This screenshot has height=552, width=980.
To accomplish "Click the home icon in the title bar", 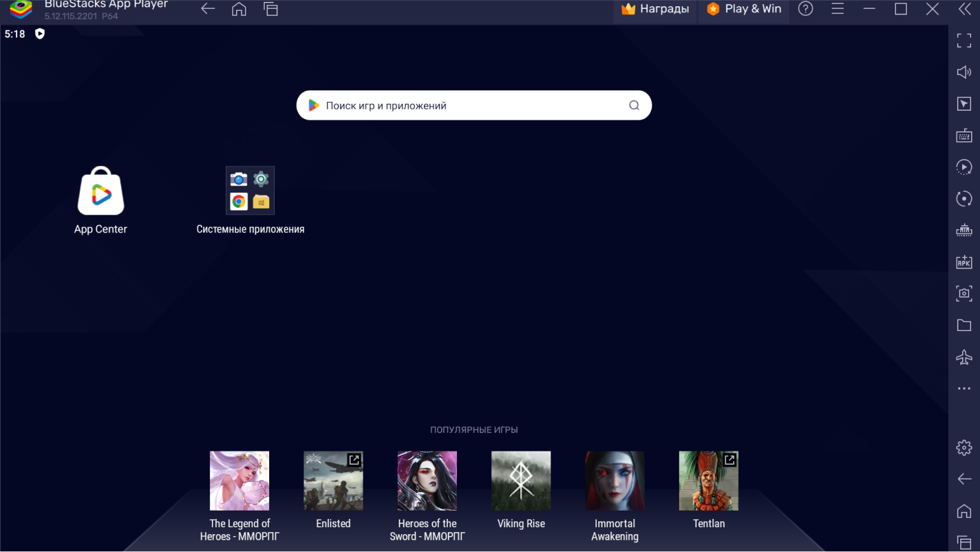I will (x=239, y=9).
